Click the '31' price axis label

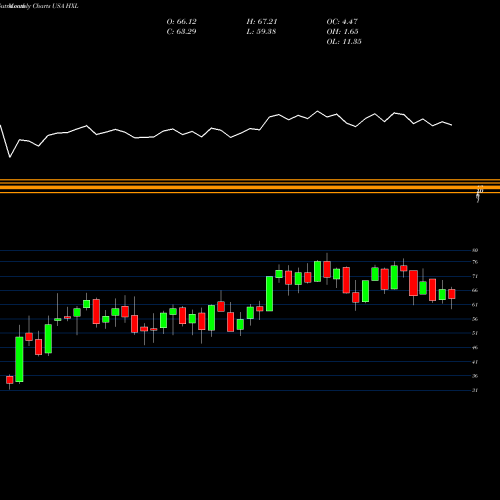(475, 390)
